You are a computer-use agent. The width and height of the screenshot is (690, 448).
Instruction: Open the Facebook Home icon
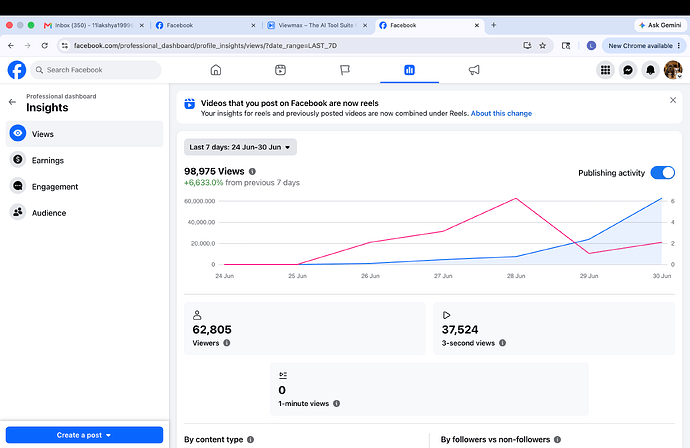point(216,70)
